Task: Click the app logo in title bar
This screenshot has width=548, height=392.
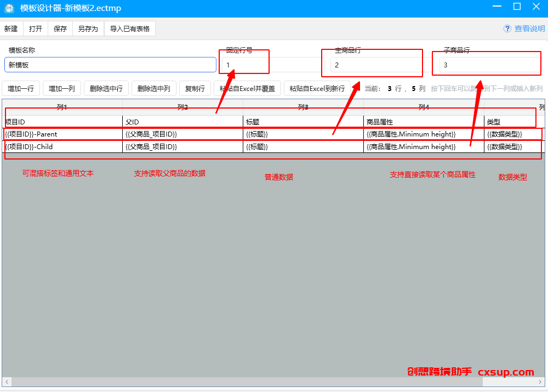Action: pyautogui.click(x=9, y=8)
